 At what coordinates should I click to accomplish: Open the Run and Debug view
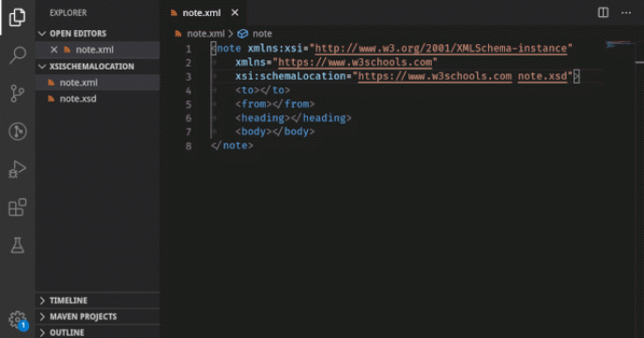(x=17, y=169)
